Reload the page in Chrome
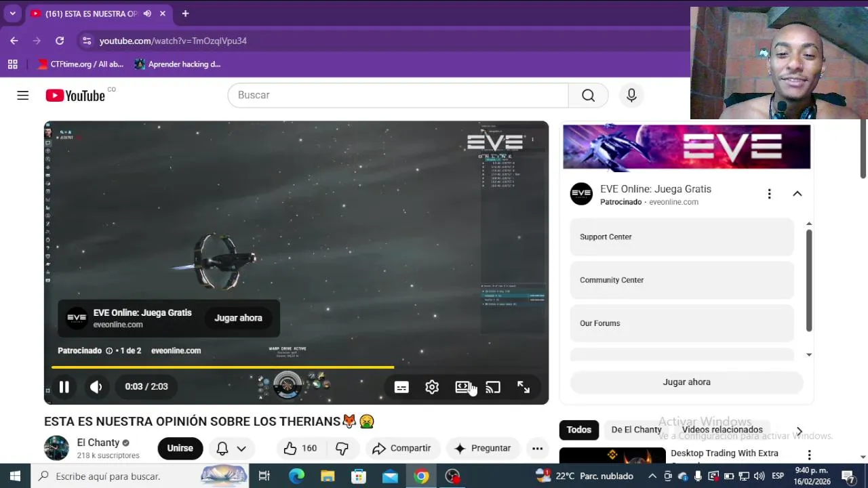Viewport: 868px width, 488px height. (60, 41)
